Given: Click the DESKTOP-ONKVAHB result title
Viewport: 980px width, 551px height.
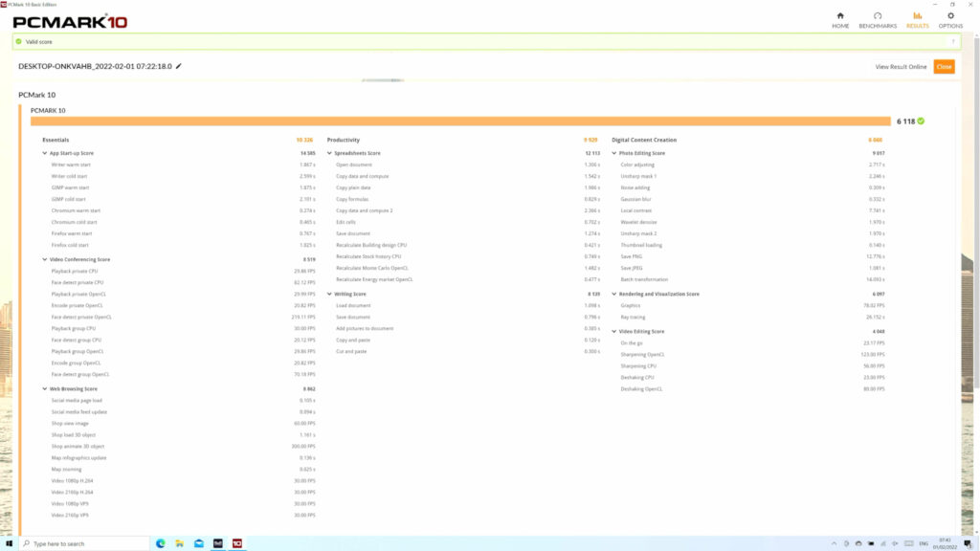Looking at the screenshot, I should click(x=95, y=66).
